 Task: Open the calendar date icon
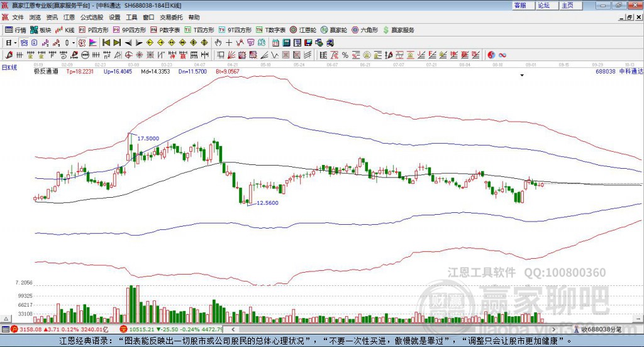coord(275,43)
